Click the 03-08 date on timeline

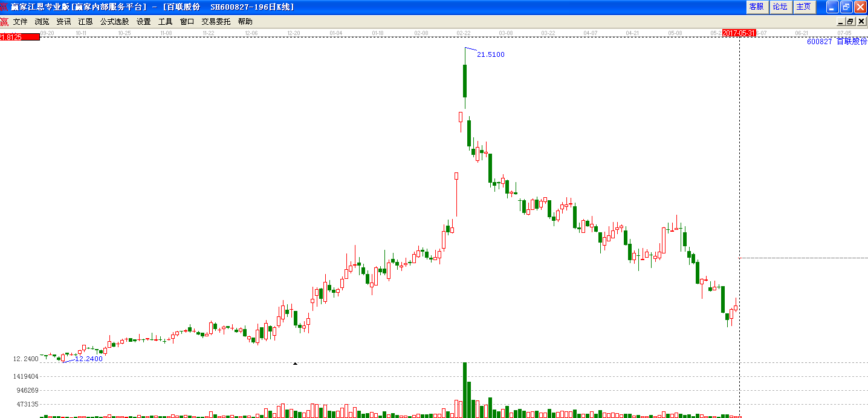tap(506, 33)
